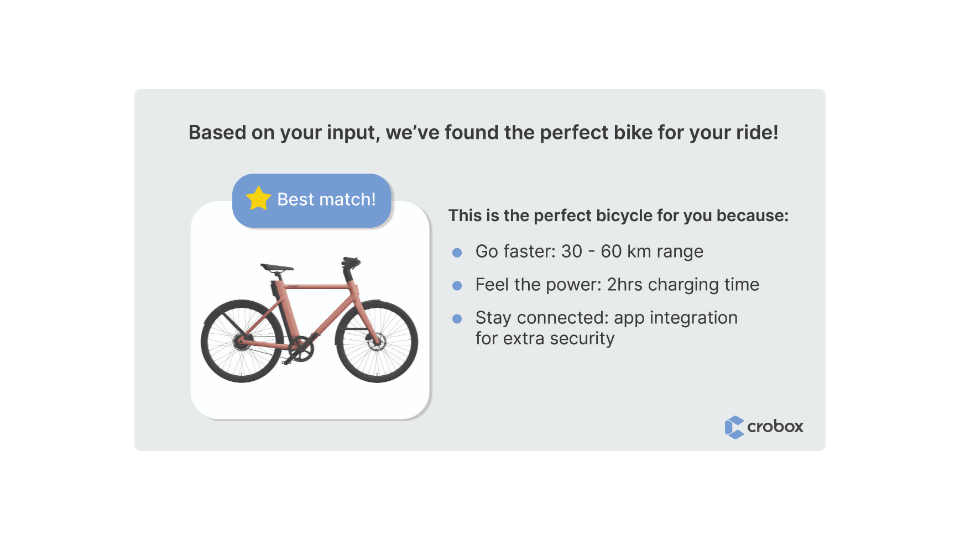Click the 'for extra security' text line

[545, 339]
